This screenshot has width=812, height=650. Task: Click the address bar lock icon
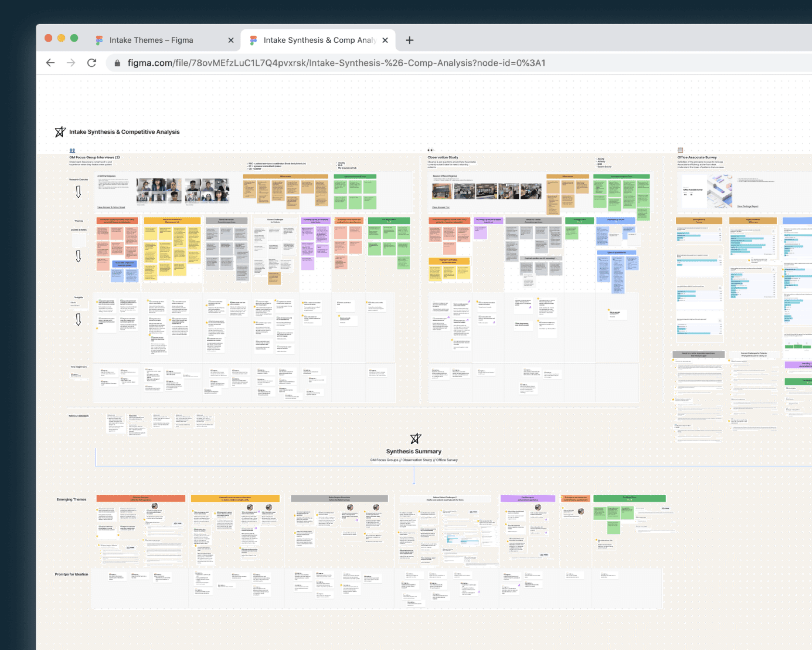point(118,63)
